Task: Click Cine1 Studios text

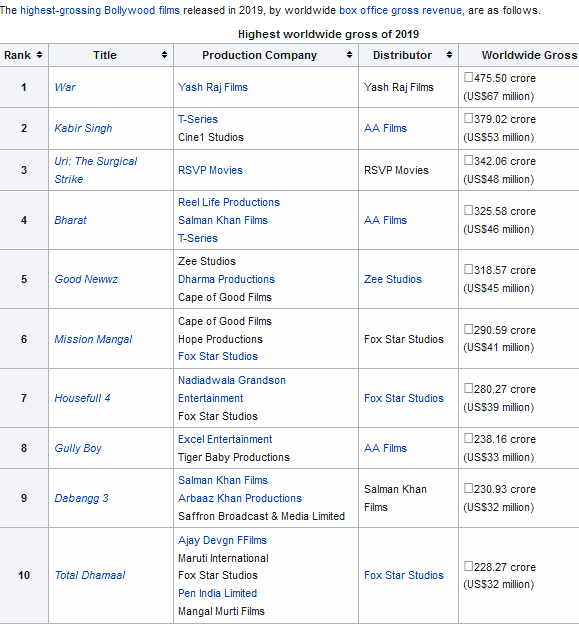Action: coord(211,137)
